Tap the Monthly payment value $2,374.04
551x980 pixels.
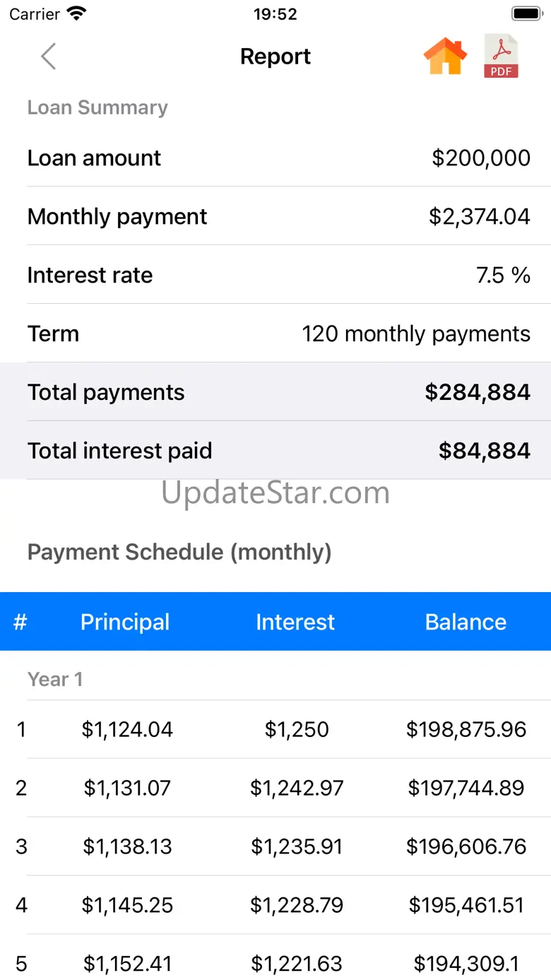tap(479, 216)
